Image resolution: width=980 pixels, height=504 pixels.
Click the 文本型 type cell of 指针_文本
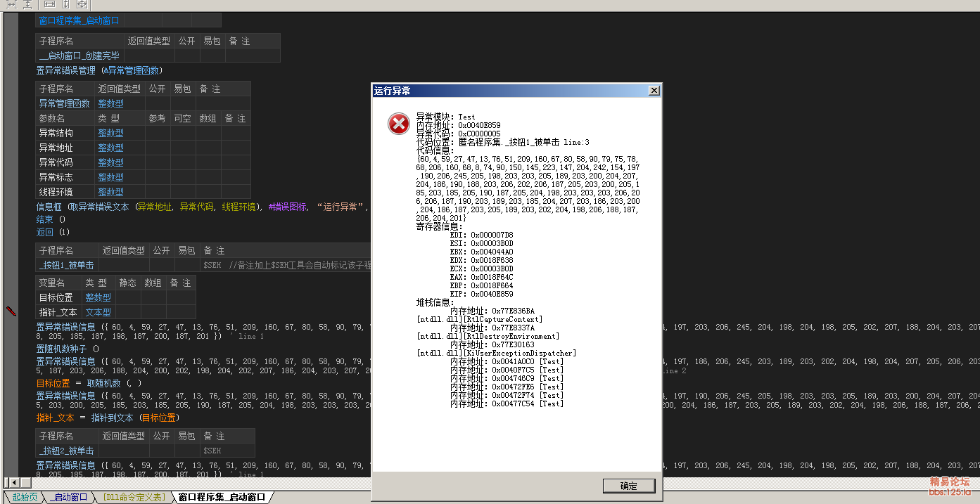pos(98,312)
